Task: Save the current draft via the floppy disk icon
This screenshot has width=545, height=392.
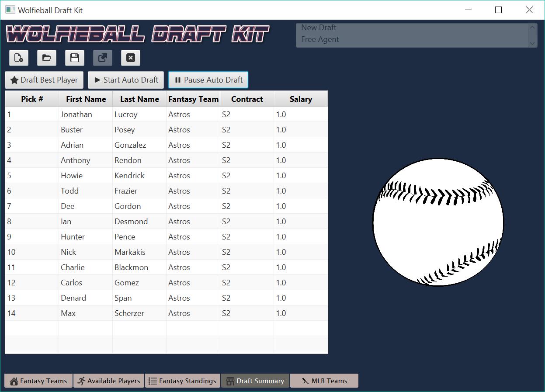Action: click(74, 58)
